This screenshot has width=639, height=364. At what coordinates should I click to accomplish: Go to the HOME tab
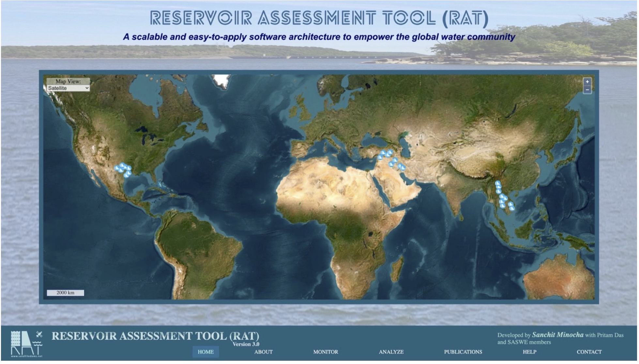[206, 353]
